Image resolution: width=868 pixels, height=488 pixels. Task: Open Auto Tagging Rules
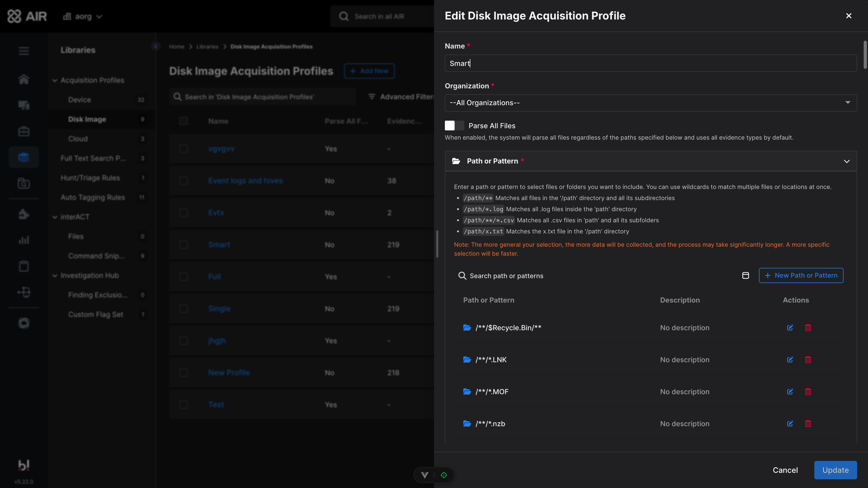click(x=93, y=197)
